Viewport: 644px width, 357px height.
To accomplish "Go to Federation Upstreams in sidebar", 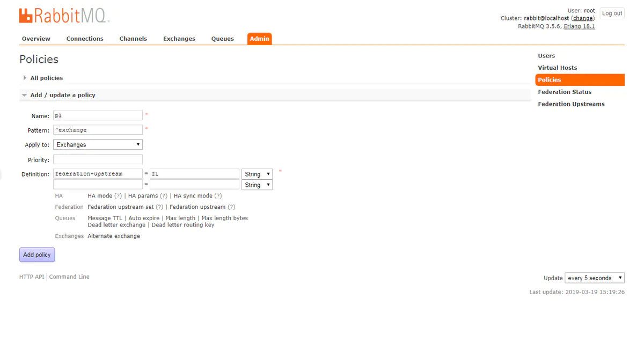I will [571, 104].
